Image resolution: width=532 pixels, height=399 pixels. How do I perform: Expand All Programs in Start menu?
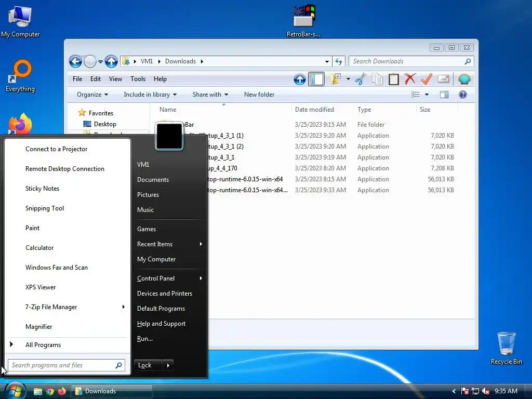(x=67, y=345)
